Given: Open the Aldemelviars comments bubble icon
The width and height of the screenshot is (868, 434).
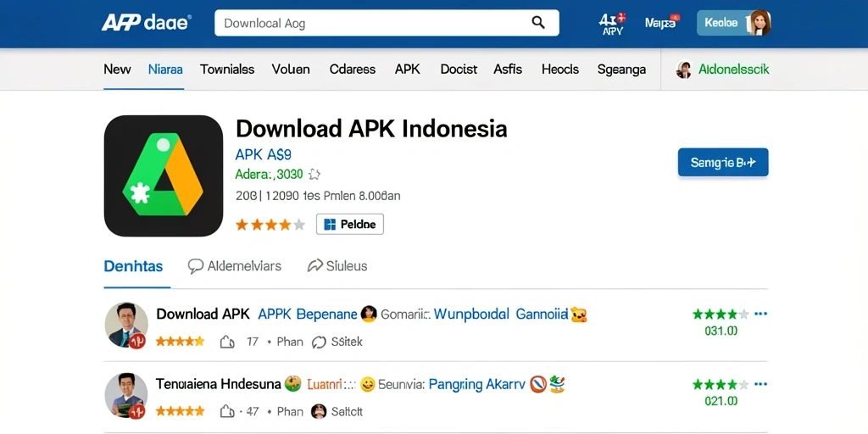Looking at the screenshot, I should pos(196,266).
